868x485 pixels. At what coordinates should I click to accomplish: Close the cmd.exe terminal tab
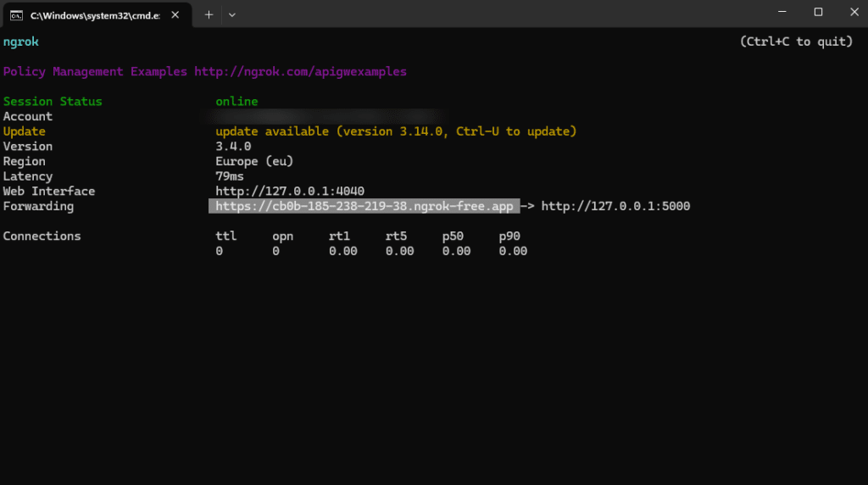[x=175, y=15]
